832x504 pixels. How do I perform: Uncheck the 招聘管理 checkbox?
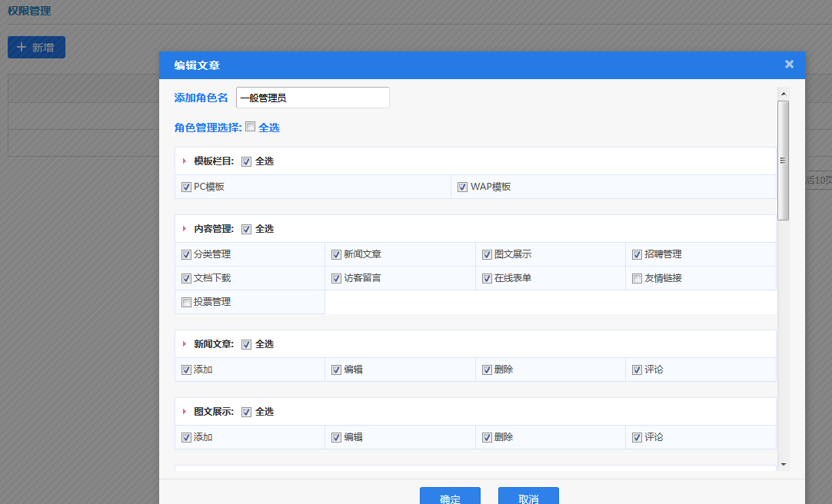click(637, 255)
